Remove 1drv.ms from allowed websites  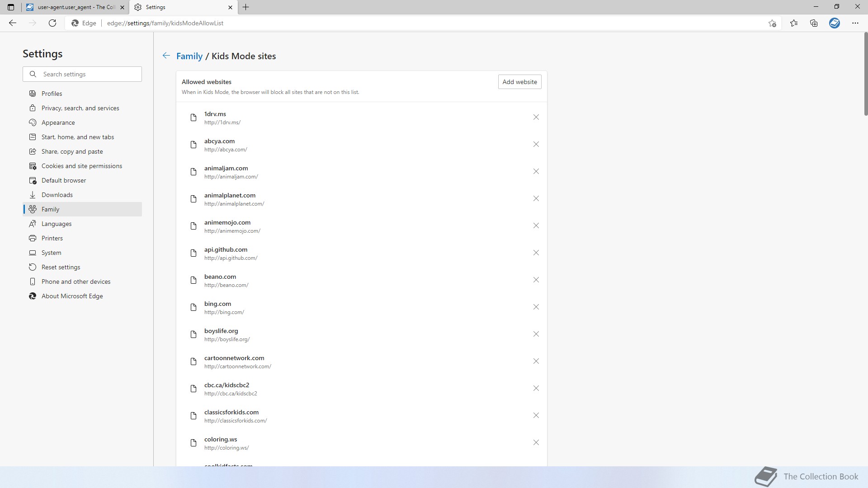(x=536, y=117)
